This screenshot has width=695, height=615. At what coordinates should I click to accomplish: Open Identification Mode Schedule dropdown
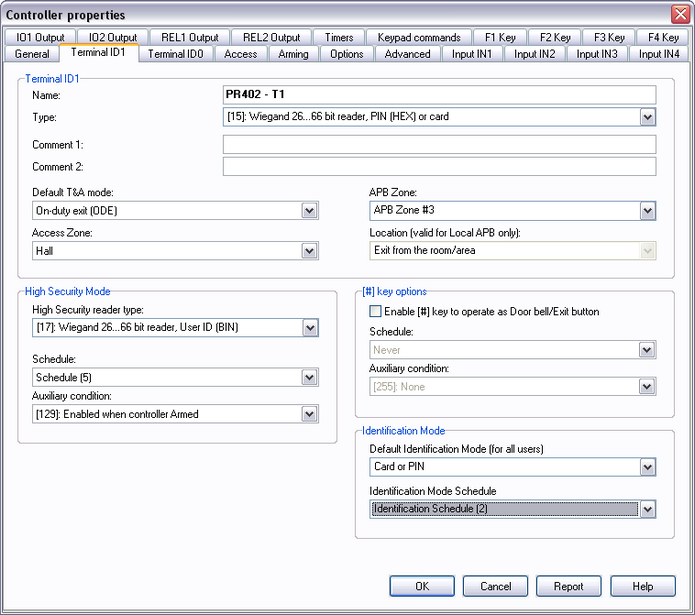click(647, 509)
